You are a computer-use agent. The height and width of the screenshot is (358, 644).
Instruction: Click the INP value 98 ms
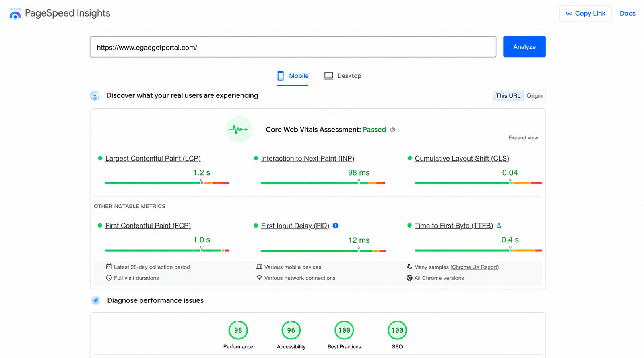click(359, 173)
